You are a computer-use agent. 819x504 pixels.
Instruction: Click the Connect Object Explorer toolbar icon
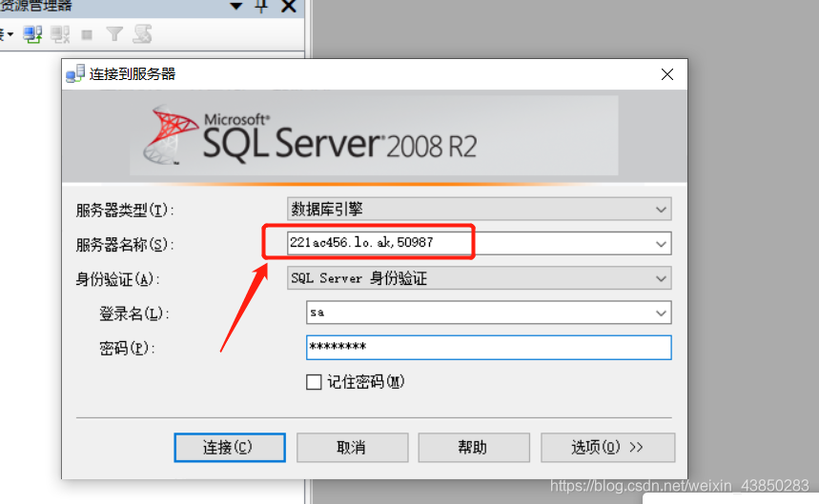click(32, 35)
